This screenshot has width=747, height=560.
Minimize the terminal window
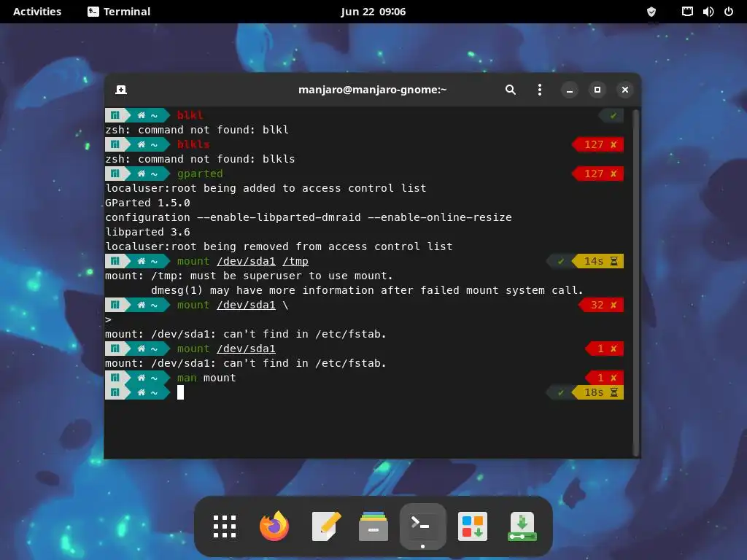[569, 90]
